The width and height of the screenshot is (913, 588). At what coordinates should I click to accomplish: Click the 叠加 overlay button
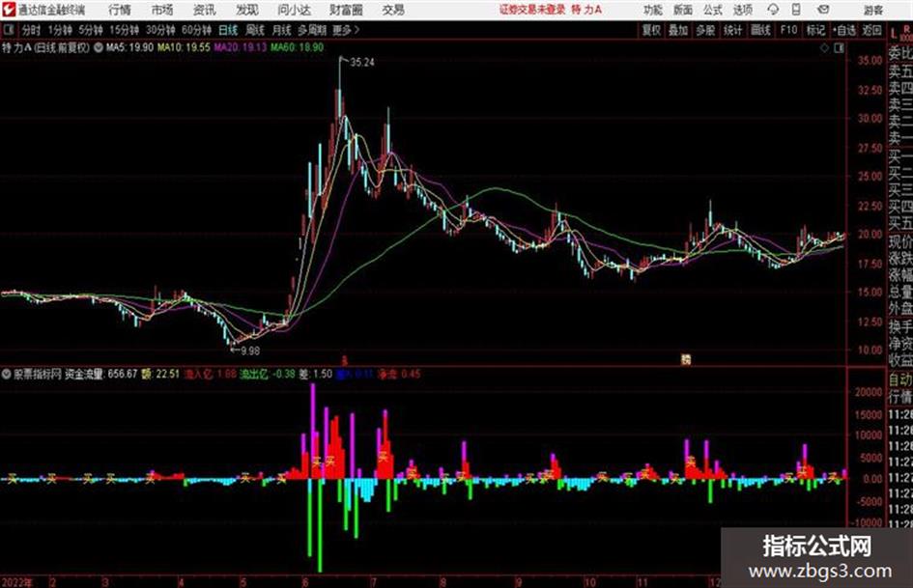[x=678, y=30]
